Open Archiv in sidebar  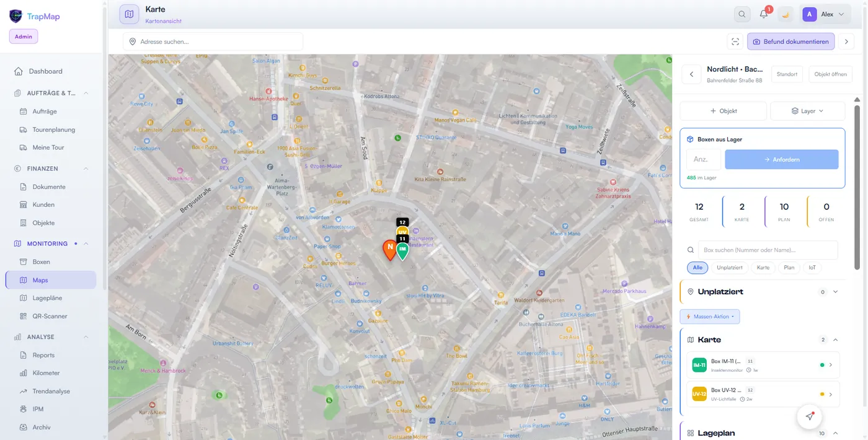42,427
